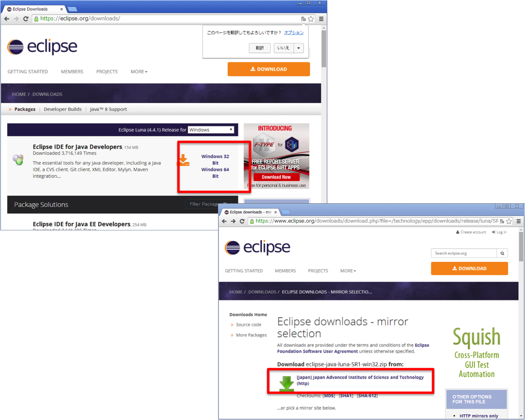525x420 pixels.
Task: Click the Japan Advanced Institute of Science and Technology mirror link
Action: point(360,380)
